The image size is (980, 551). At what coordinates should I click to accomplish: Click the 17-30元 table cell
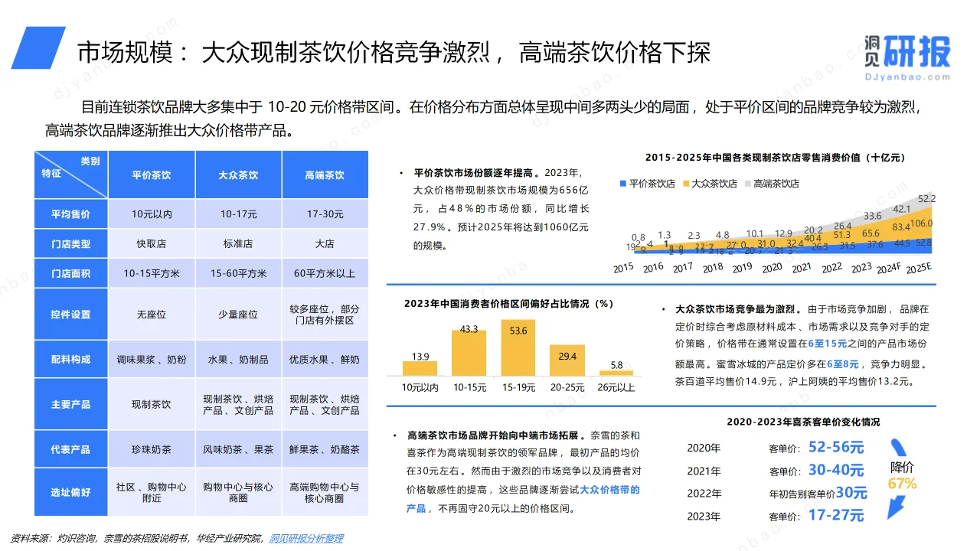325,214
